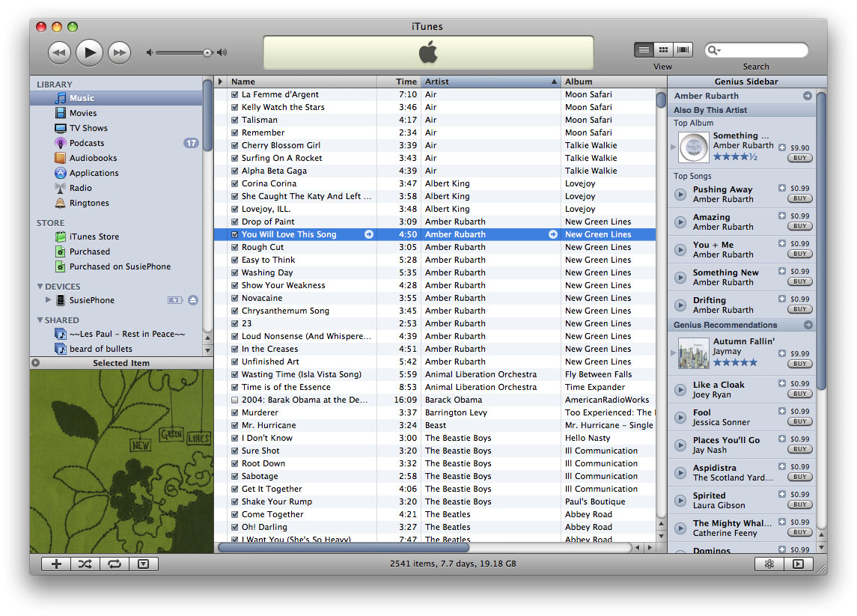Start Genius with the atom button

pos(769,564)
